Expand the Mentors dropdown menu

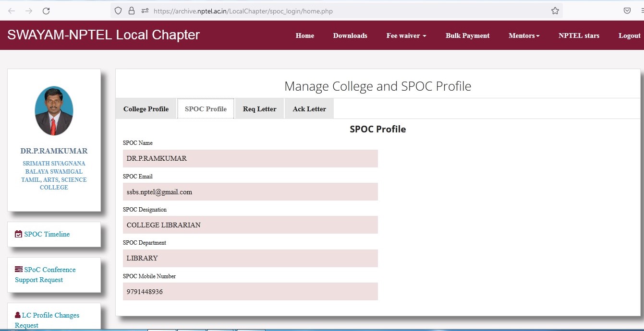click(x=524, y=35)
